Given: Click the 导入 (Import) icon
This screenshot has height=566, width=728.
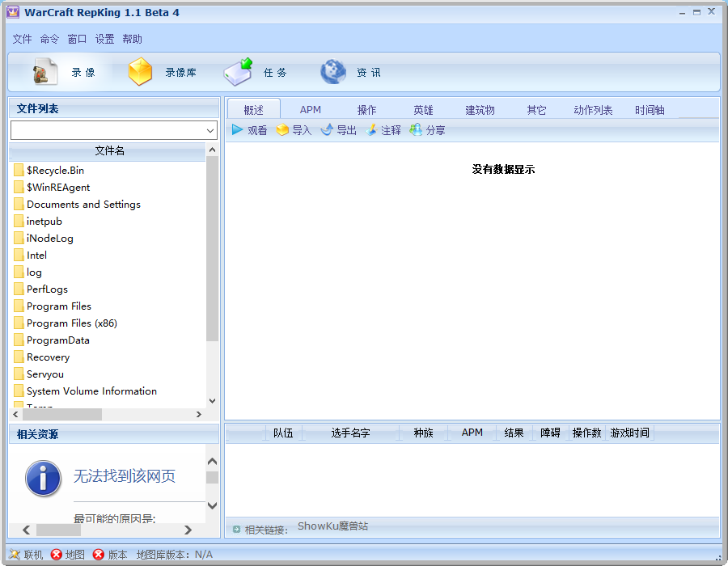Looking at the screenshot, I should tap(282, 130).
